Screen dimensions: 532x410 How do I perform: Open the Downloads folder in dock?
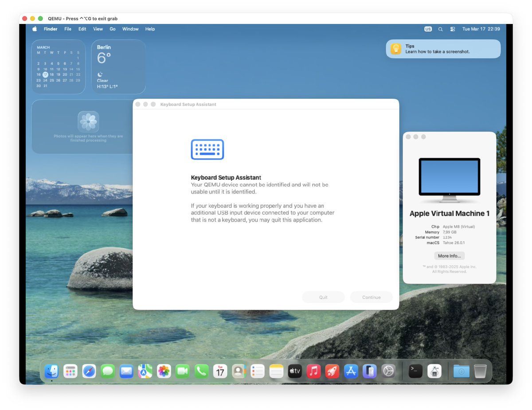click(x=462, y=371)
